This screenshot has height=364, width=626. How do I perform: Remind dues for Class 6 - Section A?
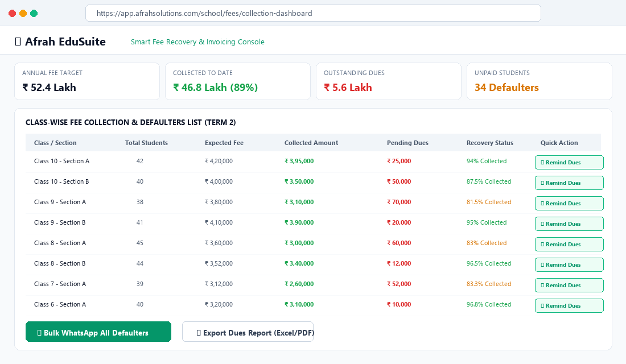(569, 306)
